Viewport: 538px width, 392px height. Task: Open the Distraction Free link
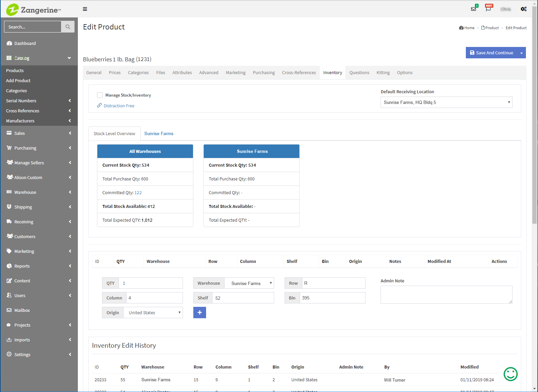pos(119,106)
